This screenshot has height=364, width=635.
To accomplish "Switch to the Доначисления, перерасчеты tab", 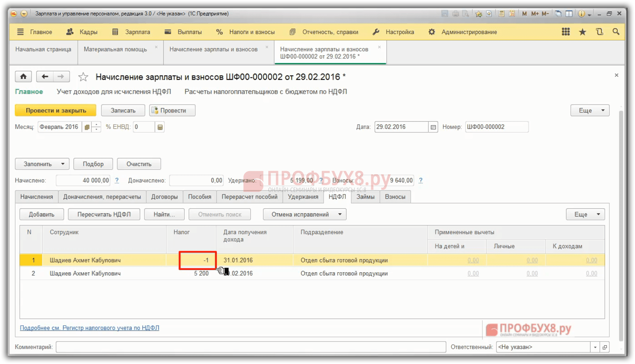I will (x=102, y=197).
